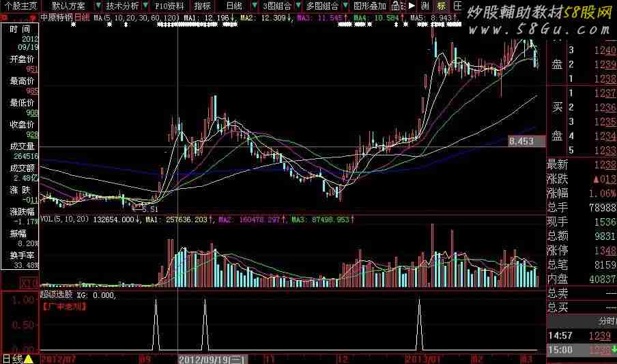Click the 指标 indicators button

pos(202,6)
